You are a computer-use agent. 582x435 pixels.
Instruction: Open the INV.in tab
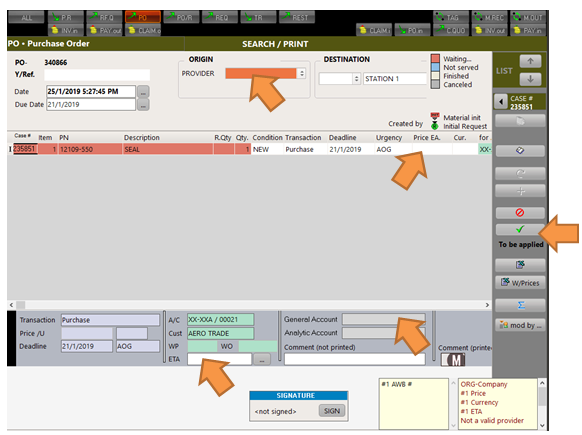66,30
